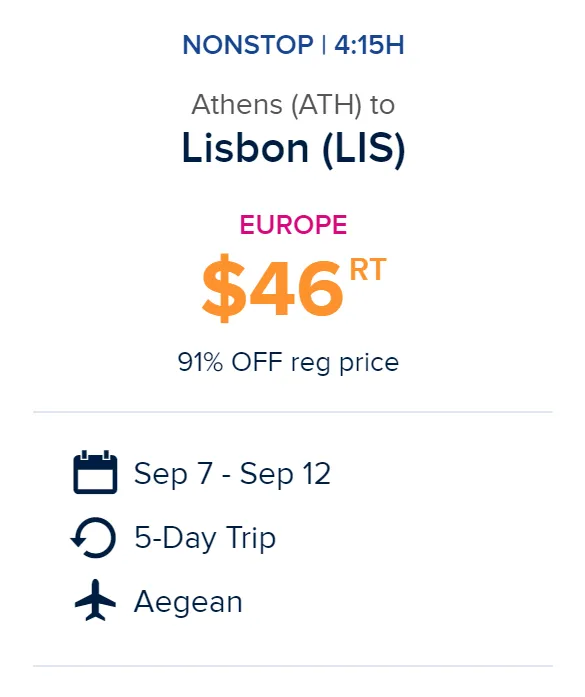
Task: Click the Aegean airline name
Action: [x=188, y=602]
